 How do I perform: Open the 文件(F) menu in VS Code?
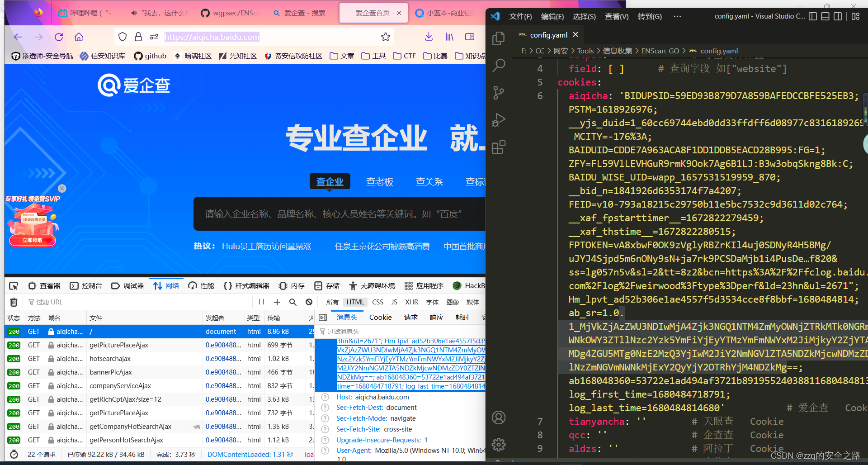click(x=520, y=16)
